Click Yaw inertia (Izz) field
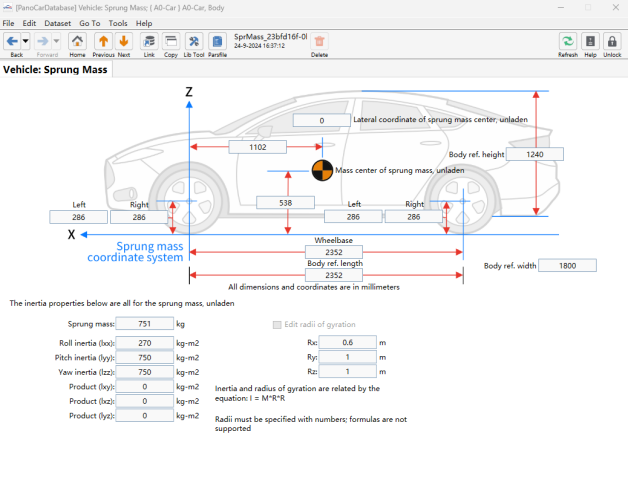Viewport: 628px width, 486px height. (x=145, y=372)
